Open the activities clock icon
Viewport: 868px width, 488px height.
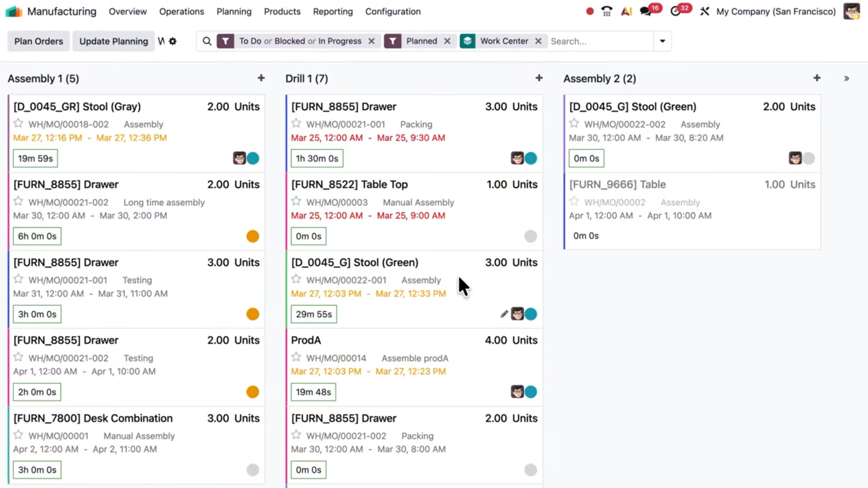coord(676,11)
